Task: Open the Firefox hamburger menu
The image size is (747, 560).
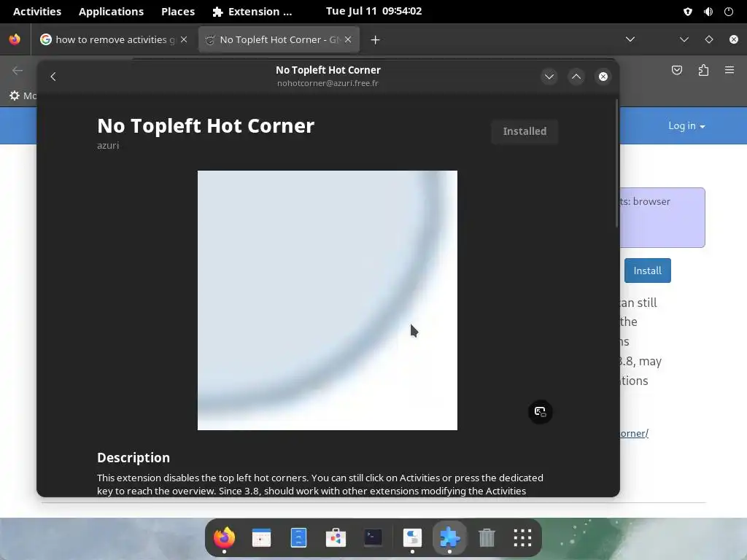Action: (x=729, y=71)
